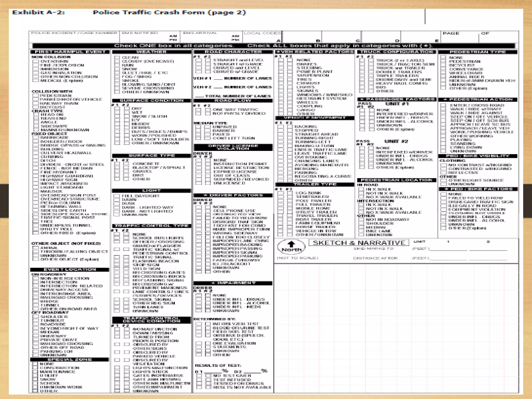
Task: Tick the CLEAR weather checkbox
Action: coord(117,58)
